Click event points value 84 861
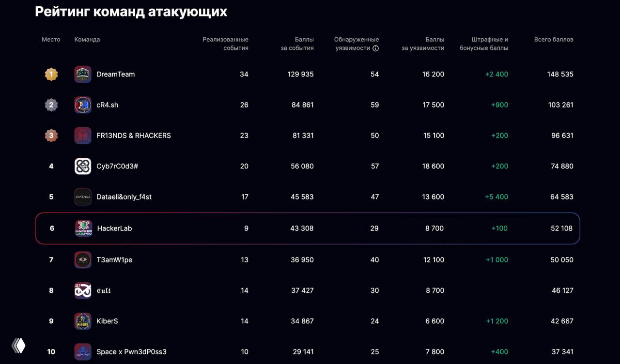620x364 pixels. click(x=303, y=105)
